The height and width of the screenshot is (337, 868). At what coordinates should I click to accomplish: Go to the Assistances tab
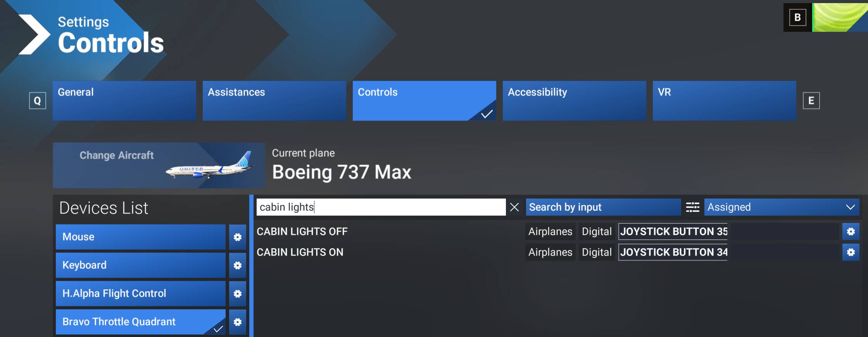point(274,101)
